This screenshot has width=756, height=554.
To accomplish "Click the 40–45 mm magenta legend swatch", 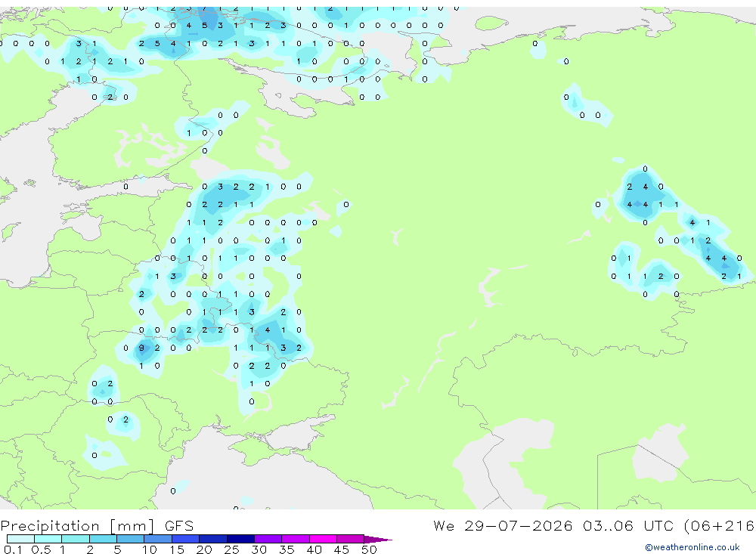I will coord(323,539).
